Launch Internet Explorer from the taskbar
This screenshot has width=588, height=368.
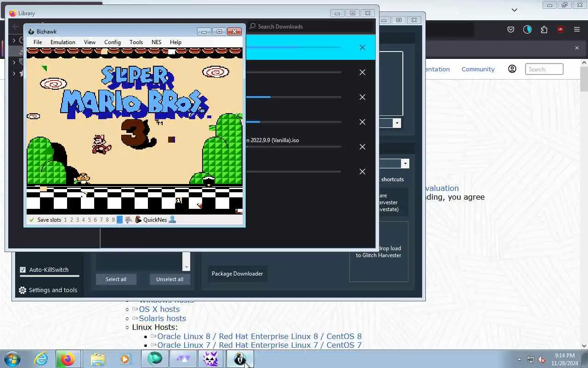pyautogui.click(x=41, y=359)
